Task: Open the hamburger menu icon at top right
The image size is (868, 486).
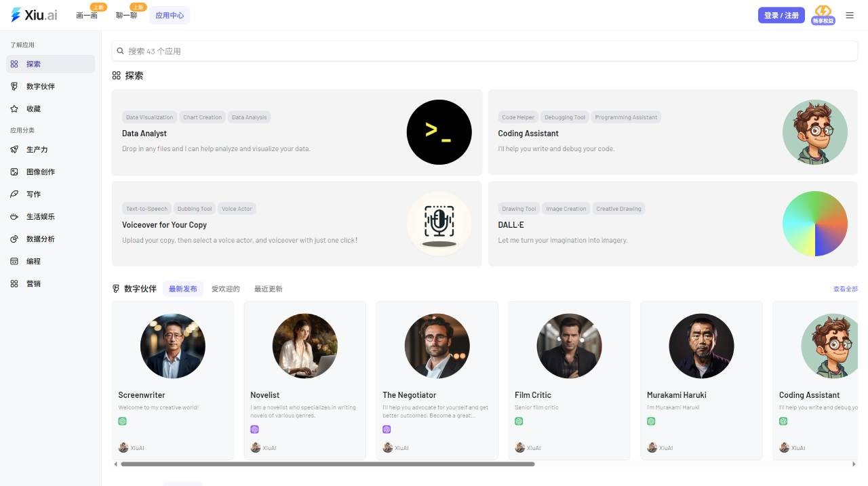Action: click(850, 15)
